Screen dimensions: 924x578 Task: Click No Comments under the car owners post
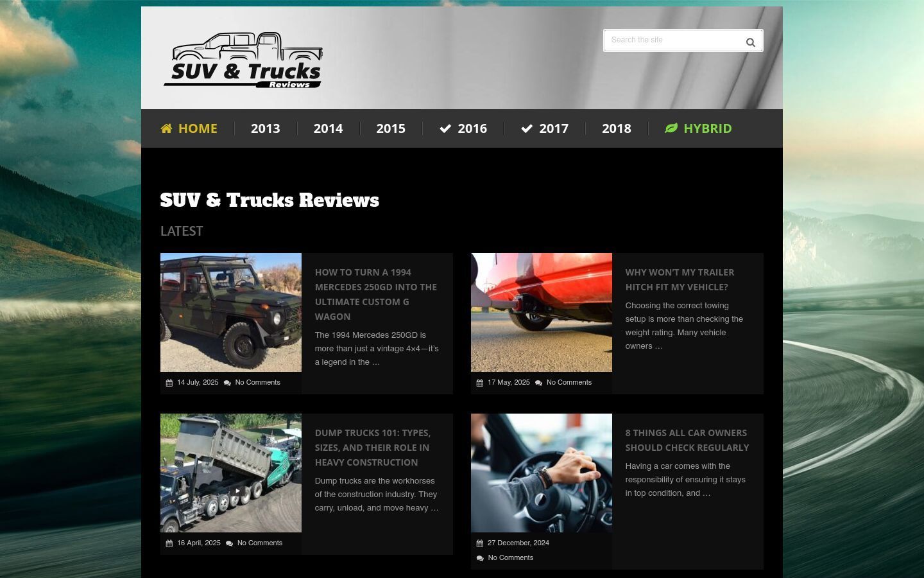(511, 558)
